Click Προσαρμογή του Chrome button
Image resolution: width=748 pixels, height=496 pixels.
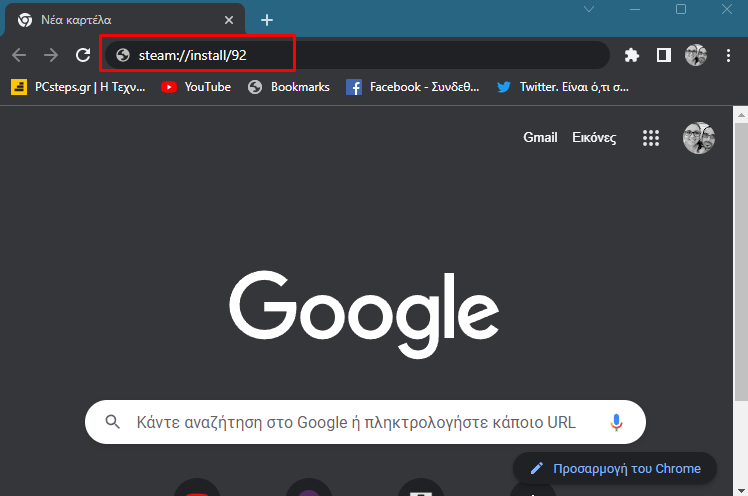615,468
